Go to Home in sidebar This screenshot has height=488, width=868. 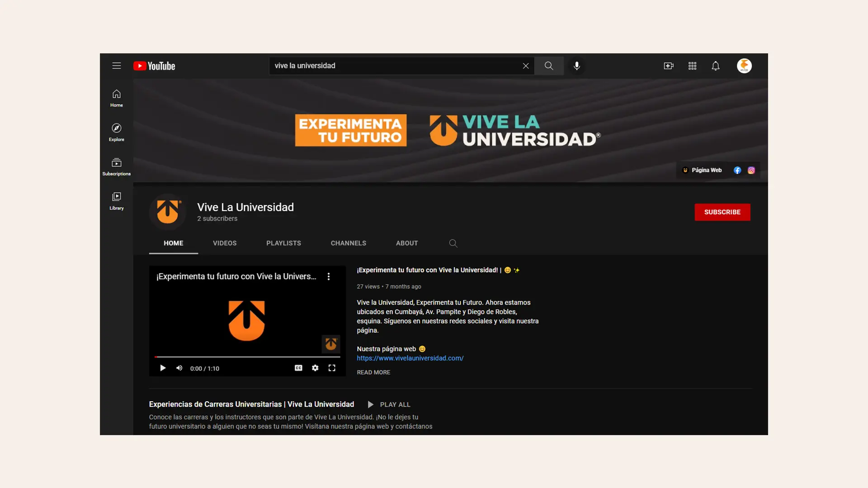[117, 98]
